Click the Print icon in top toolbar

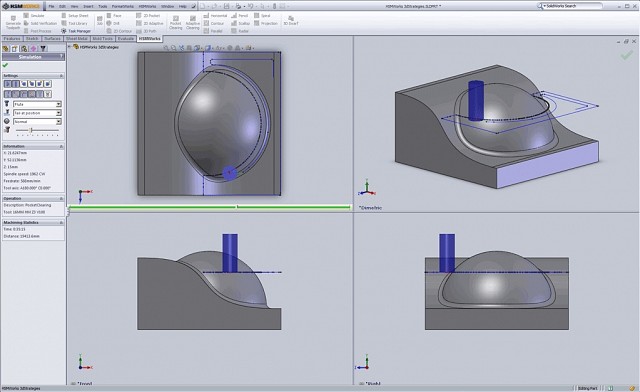pos(238,6)
